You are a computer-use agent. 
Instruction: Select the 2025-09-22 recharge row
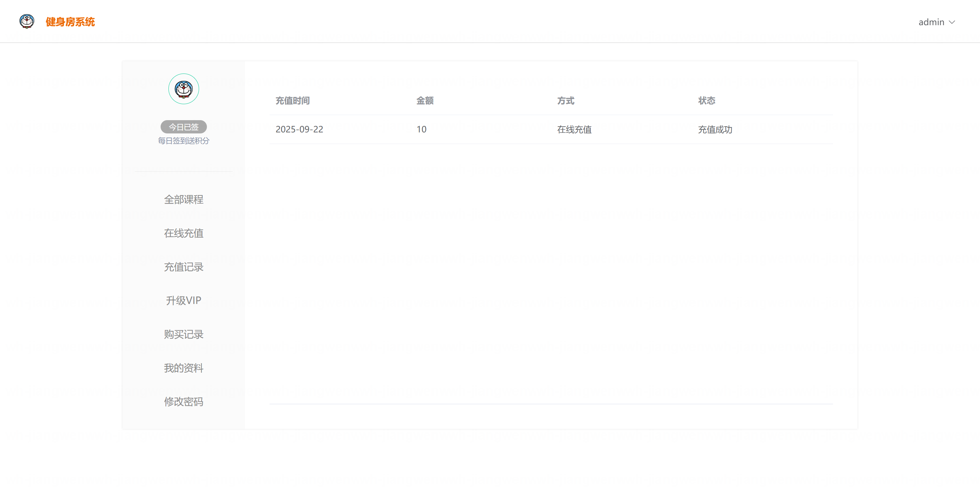pyautogui.click(x=299, y=129)
